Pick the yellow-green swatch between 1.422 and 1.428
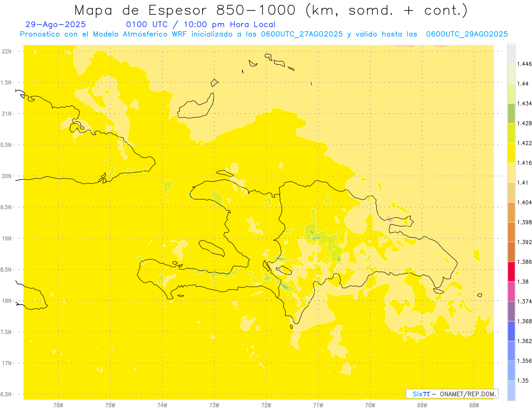This screenshot has height=411, width=532. 511,133
